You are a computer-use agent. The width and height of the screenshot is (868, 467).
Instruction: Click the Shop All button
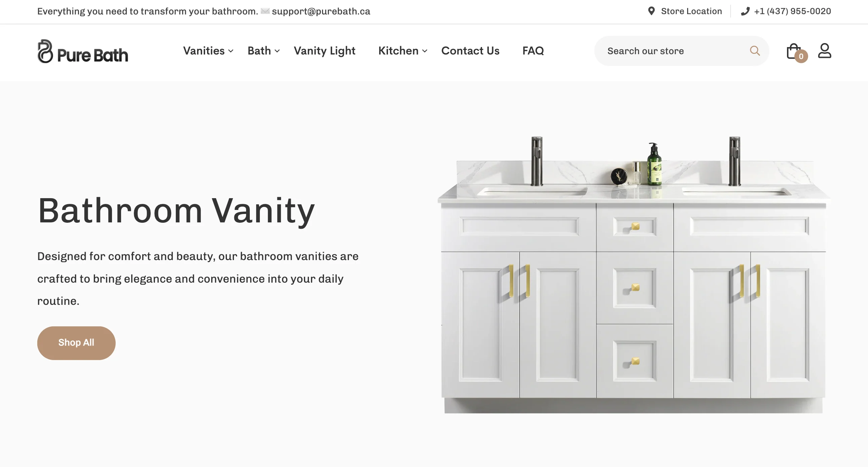click(x=76, y=343)
